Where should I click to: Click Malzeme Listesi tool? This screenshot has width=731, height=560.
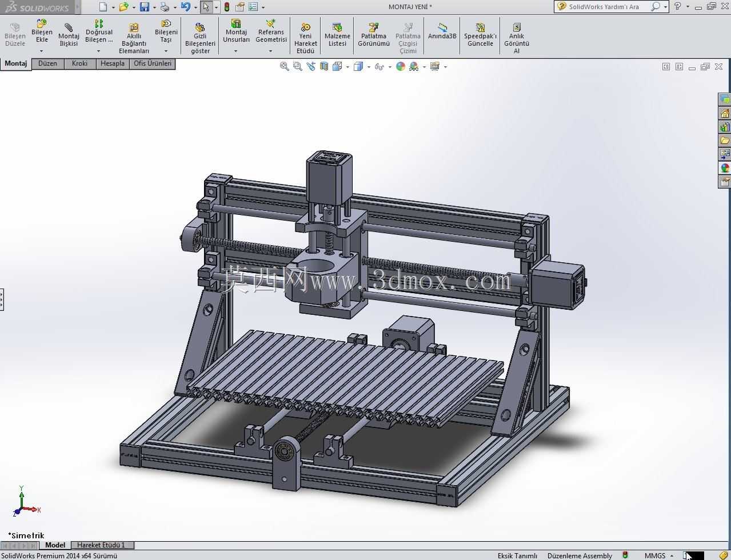[337, 35]
